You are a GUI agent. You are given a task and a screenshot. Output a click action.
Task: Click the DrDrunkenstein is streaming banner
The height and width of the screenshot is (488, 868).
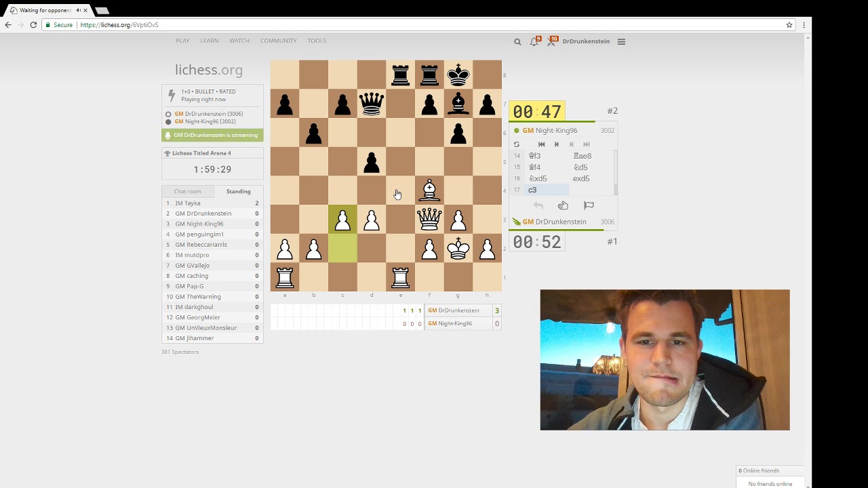click(x=212, y=135)
